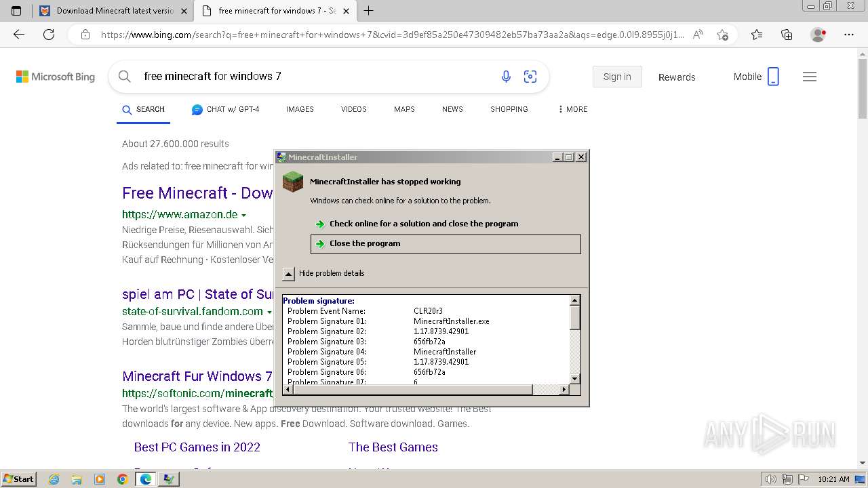Open Action Center flag icon
868x488 pixels.
coord(804,479)
